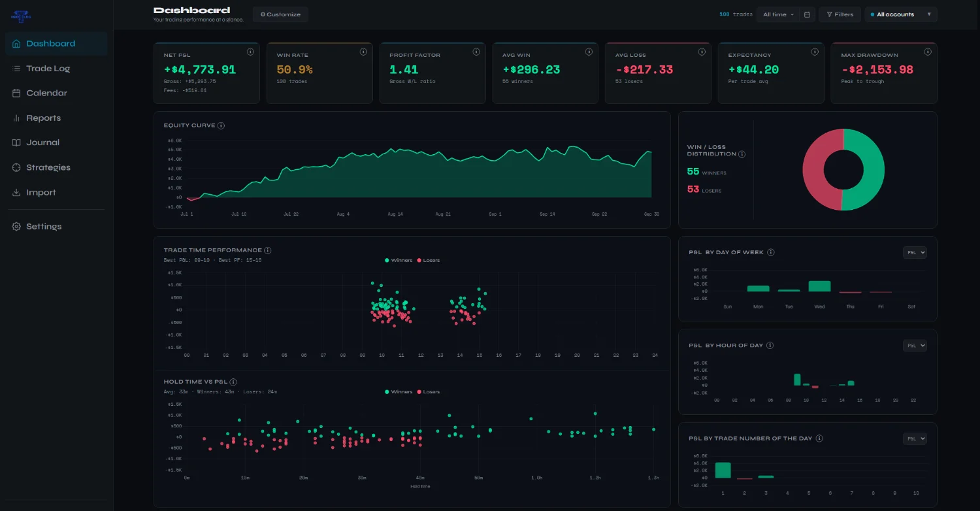This screenshot has height=511, width=980.
Task: Open the calendar date picker icon
Action: tap(808, 14)
